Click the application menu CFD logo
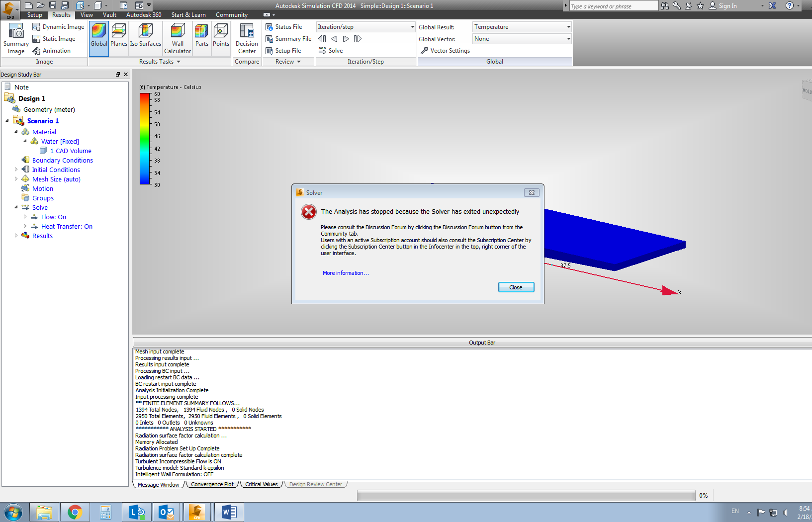812x522 pixels. tap(10, 10)
